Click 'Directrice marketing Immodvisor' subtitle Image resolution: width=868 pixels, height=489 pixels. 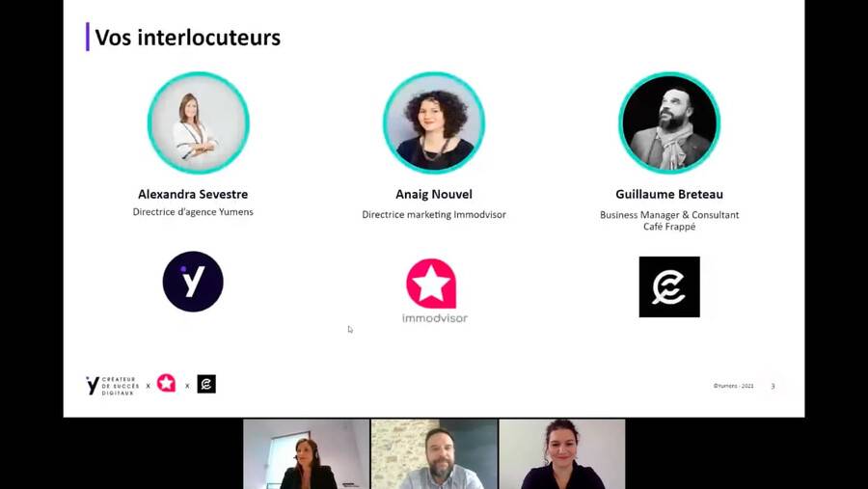click(x=434, y=215)
